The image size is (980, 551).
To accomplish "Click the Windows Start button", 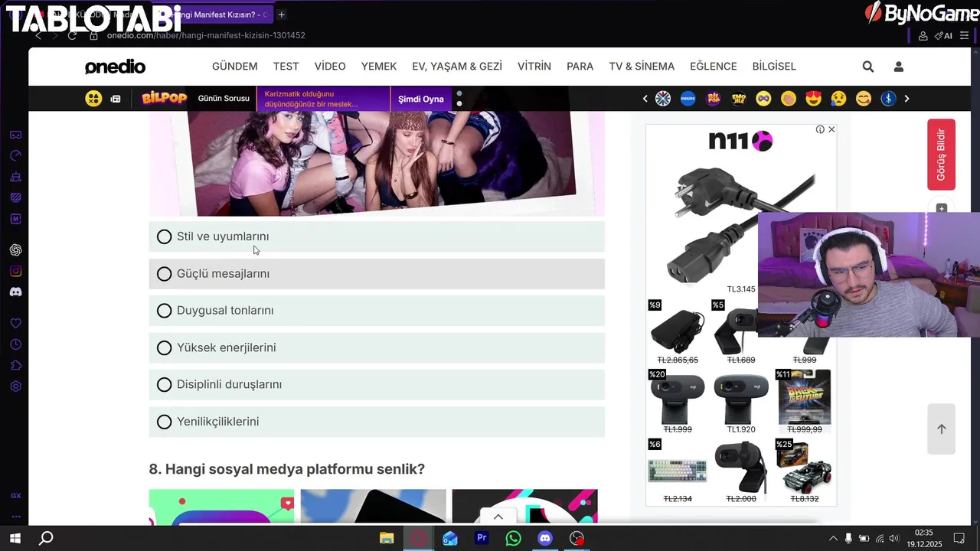I will 15,538.
